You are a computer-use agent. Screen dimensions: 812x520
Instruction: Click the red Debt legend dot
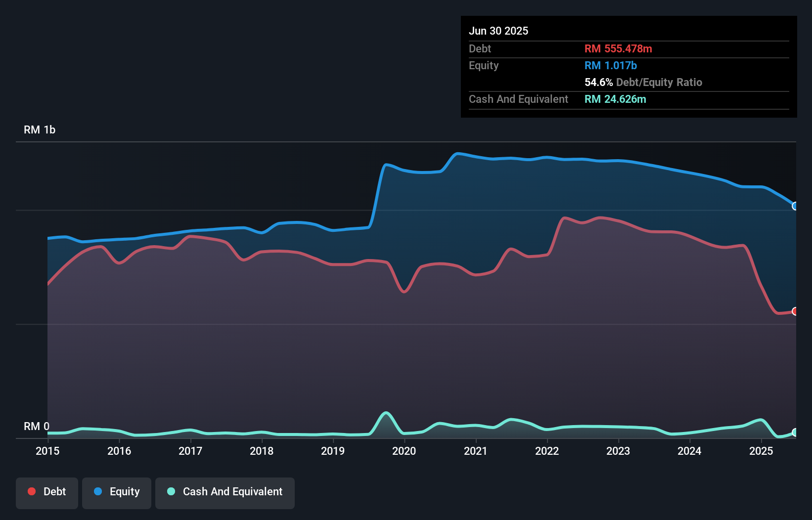coord(31,491)
